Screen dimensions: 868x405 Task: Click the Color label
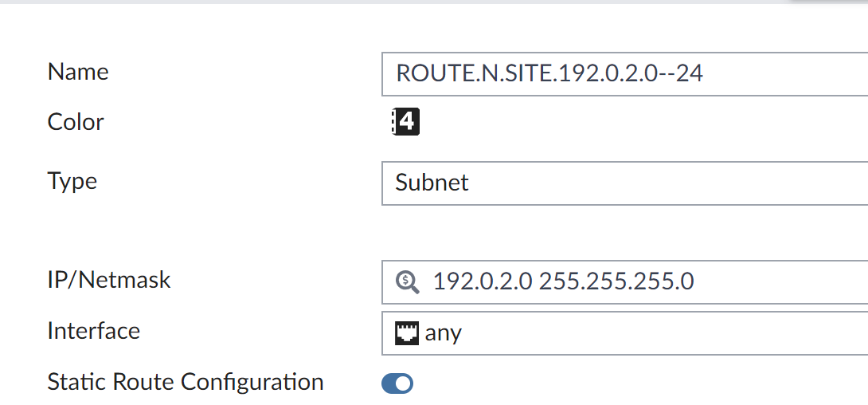[76, 122]
